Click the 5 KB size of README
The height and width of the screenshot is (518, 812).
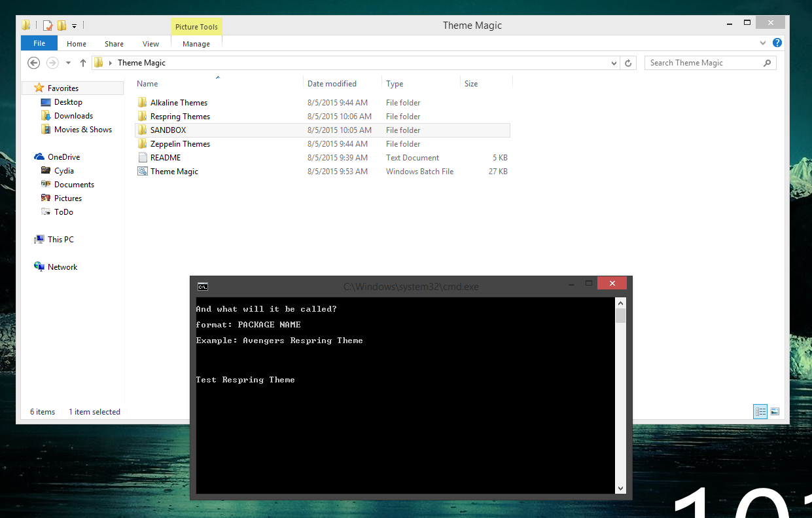click(500, 158)
